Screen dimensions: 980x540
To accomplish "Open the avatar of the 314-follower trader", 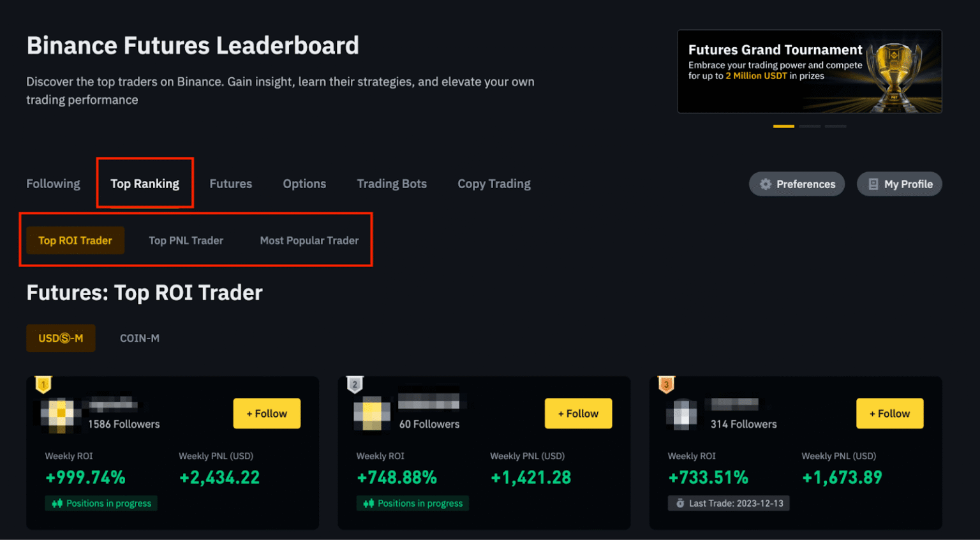I will [682, 414].
